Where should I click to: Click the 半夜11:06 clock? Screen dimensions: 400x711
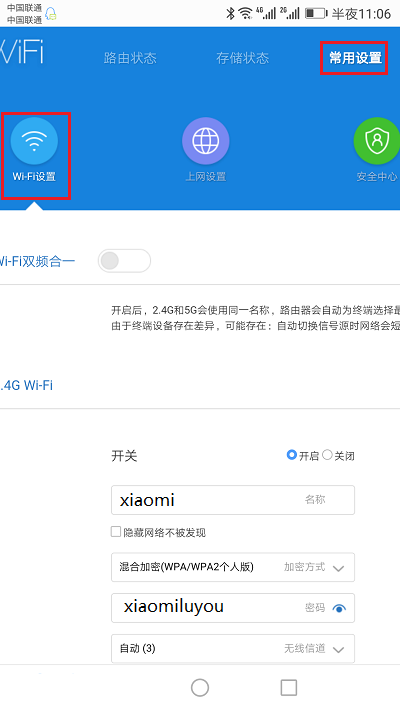click(x=361, y=14)
